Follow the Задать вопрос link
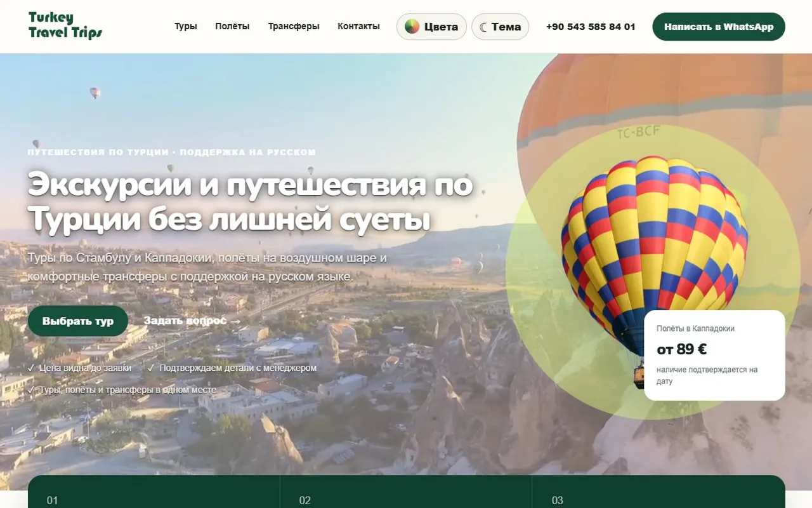The image size is (812, 508). pyautogui.click(x=192, y=321)
